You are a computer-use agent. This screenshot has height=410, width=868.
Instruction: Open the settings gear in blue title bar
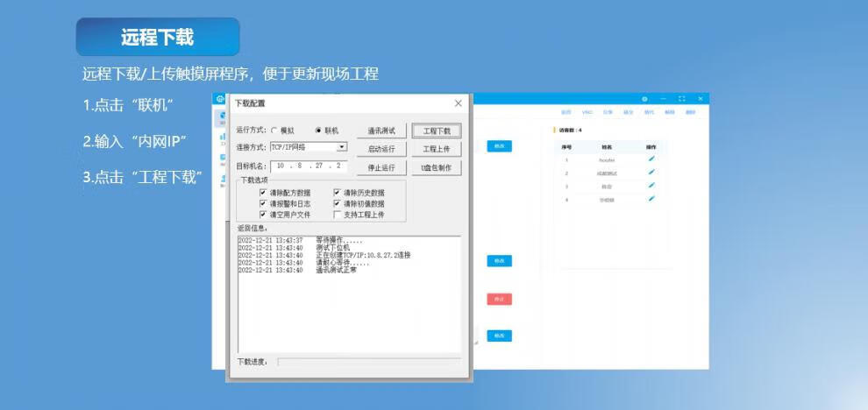pyautogui.click(x=644, y=99)
